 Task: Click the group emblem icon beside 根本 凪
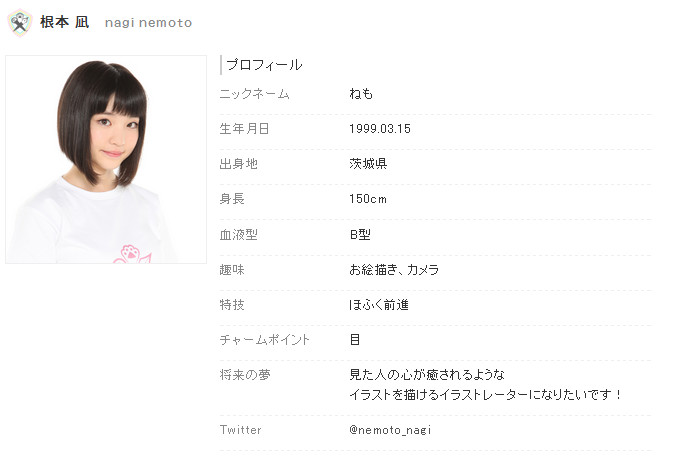[20, 22]
